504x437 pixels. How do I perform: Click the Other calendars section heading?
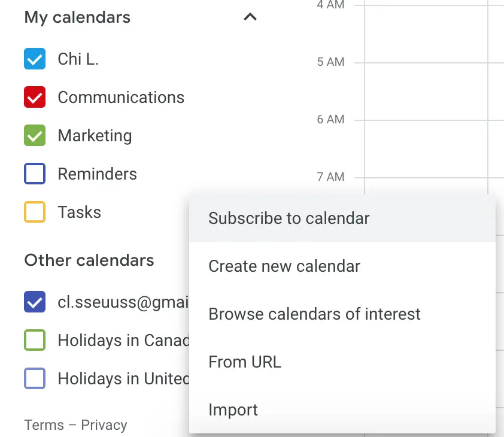click(89, 260)
